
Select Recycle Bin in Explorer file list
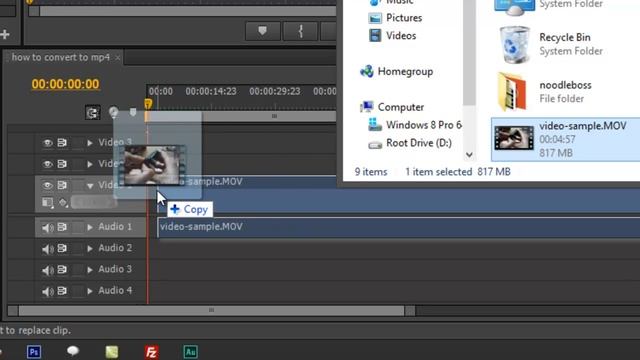coord(565,44)
